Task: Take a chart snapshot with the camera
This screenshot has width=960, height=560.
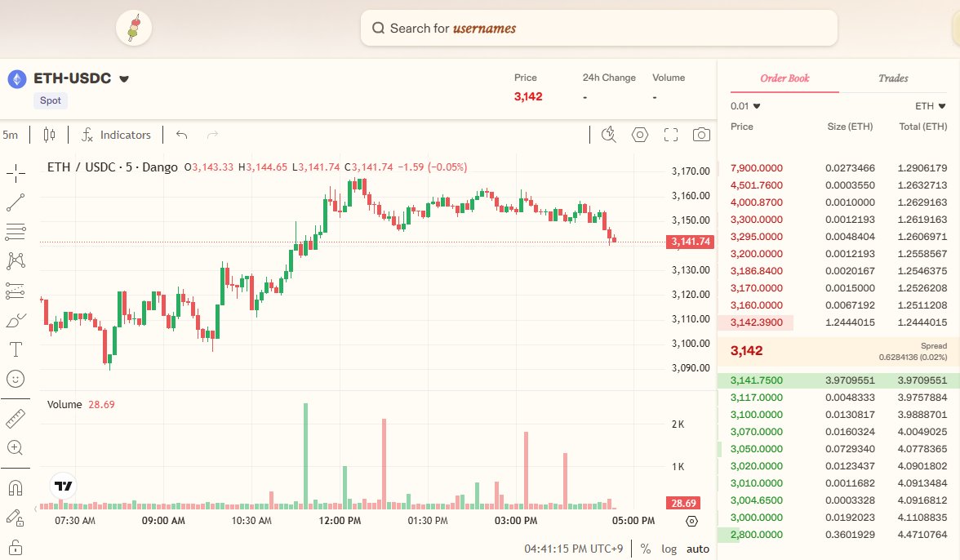Action: 701,134
